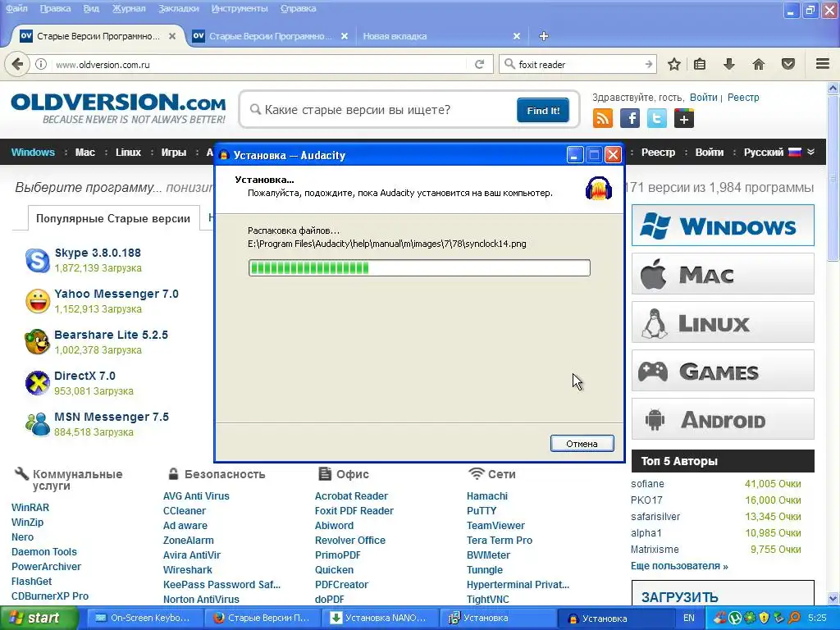
Task: Click the Bearshare Lite bear icon
Action: pos(38,342)
